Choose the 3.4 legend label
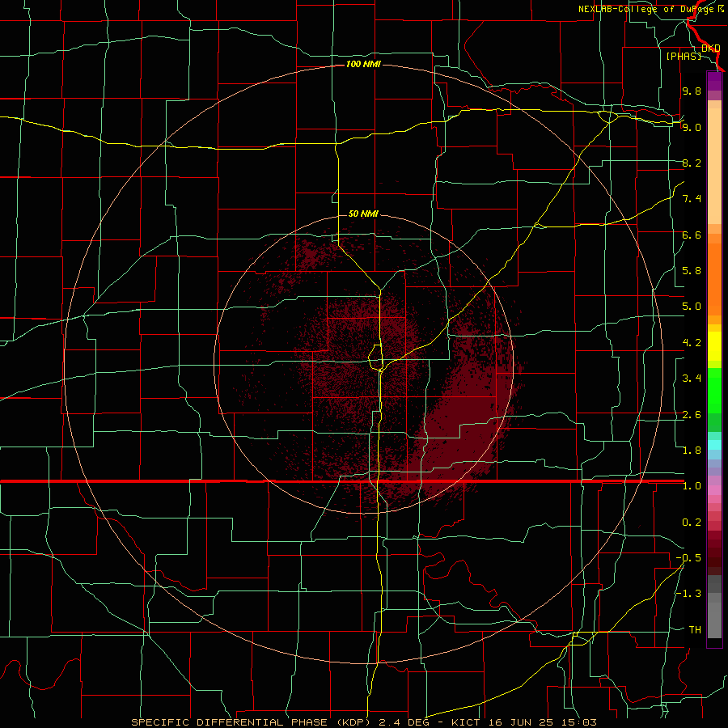728x728 pixels. point(692,379)
